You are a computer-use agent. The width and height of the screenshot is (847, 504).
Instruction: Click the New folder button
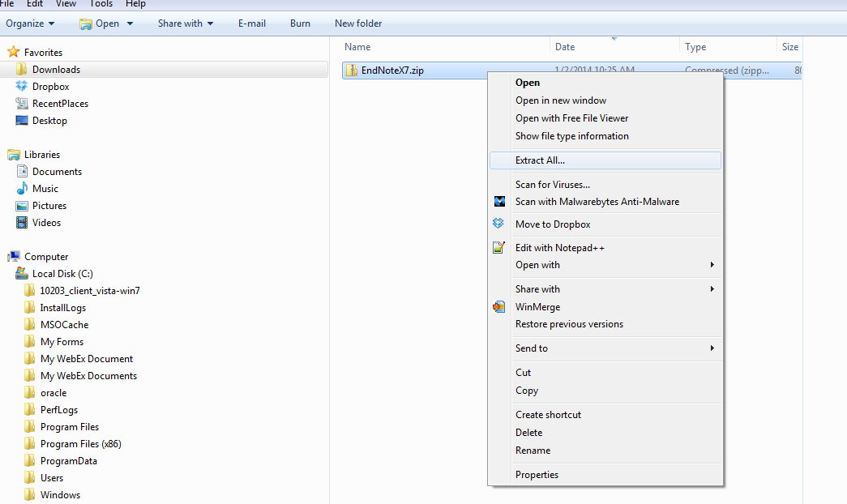pyautogui.click(x=358, y=23)
